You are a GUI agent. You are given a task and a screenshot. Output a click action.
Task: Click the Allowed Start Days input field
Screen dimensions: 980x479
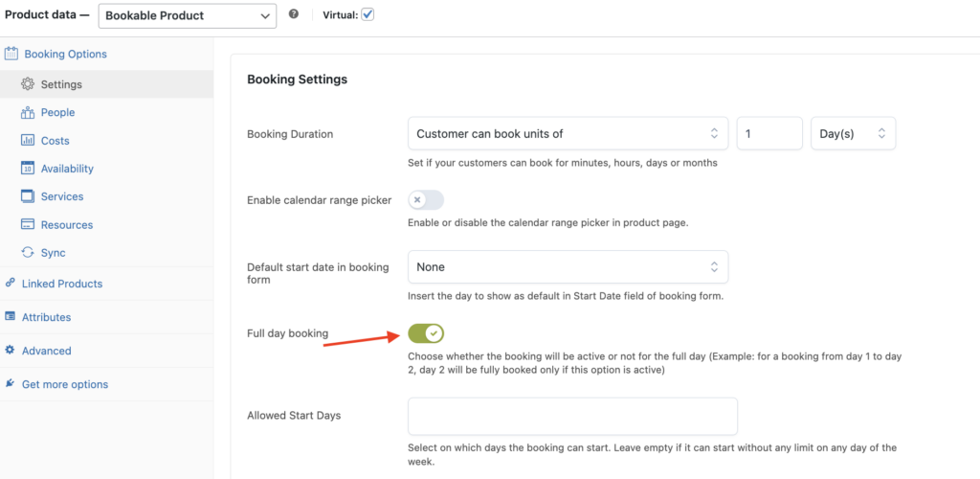[x=572, y=417]
